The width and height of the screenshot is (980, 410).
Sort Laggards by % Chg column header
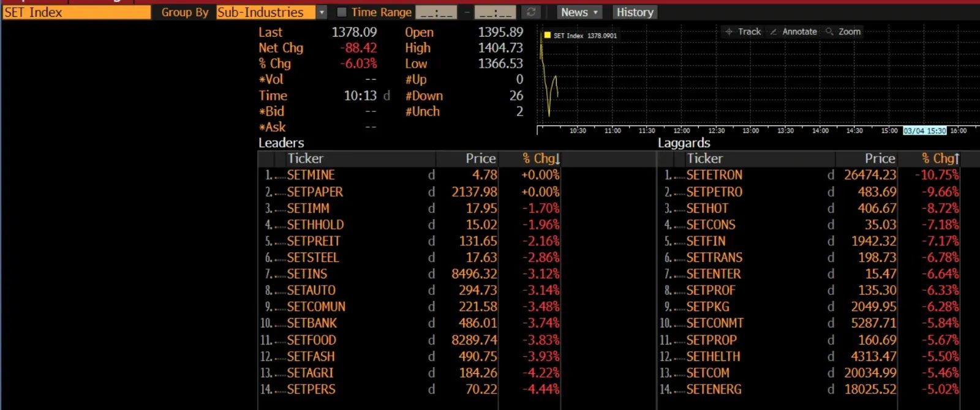point(940,158)
